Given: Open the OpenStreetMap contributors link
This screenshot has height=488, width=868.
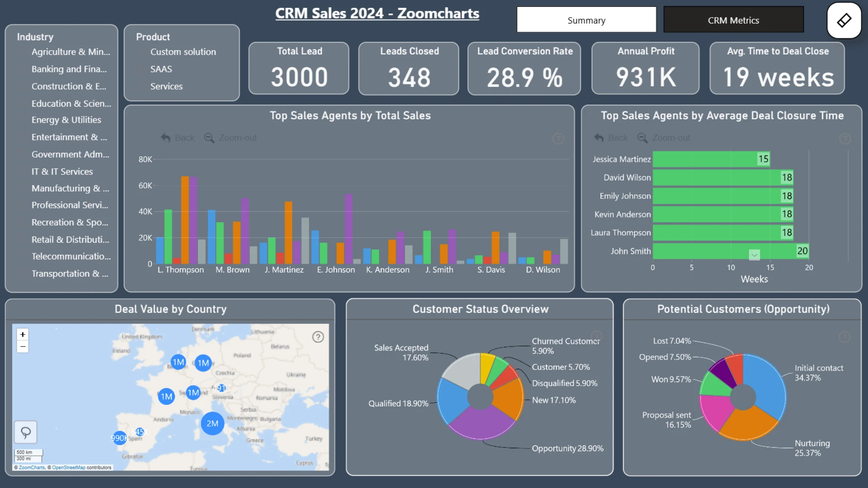Looking at the screenshot, I should 68,468.
